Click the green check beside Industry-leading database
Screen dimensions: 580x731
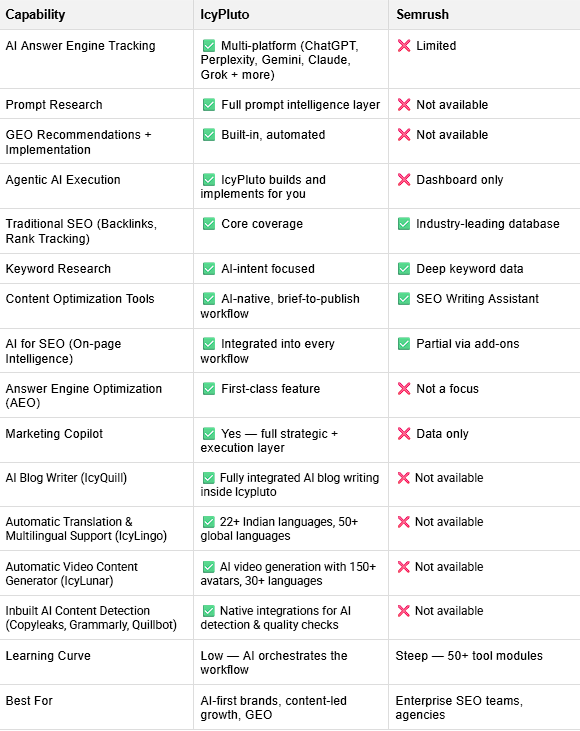404,224
